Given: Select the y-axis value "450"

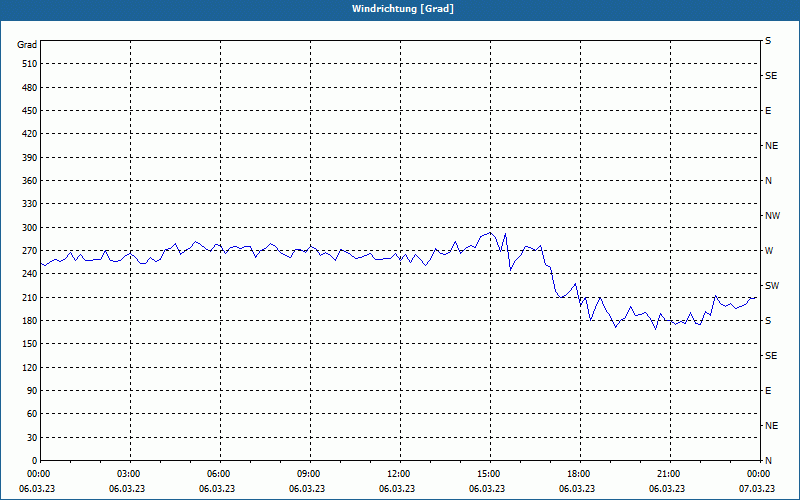Looking at the screenshot, I should (x=30, y=111).
